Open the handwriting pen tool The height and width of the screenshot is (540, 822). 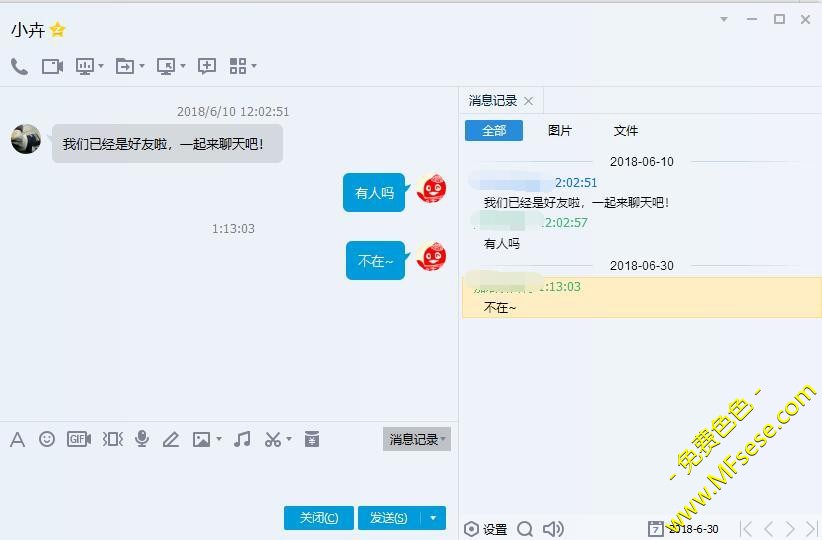click(x=171, y=439)
